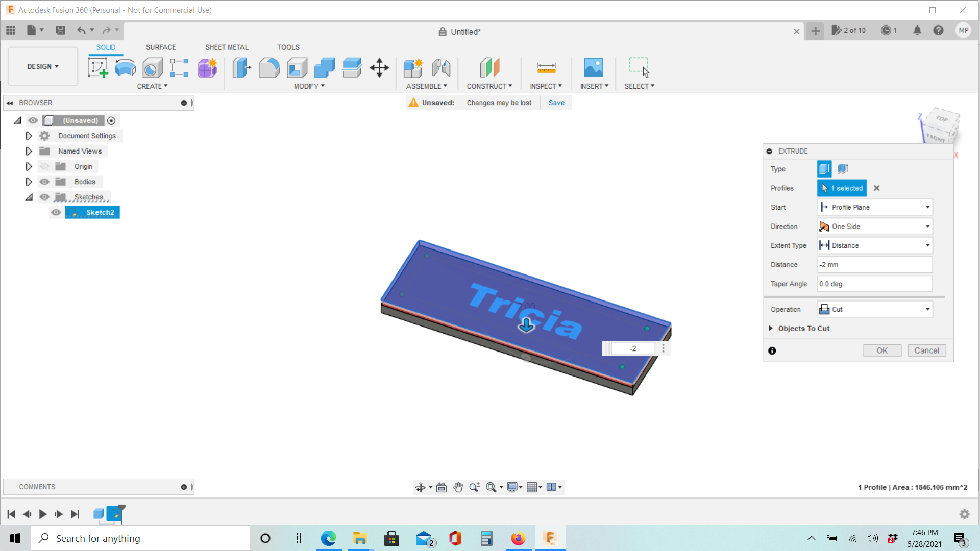Hide the Bodies folder with eye icon
The width and height of the screenshot is (980, 551).
[45, 182]
